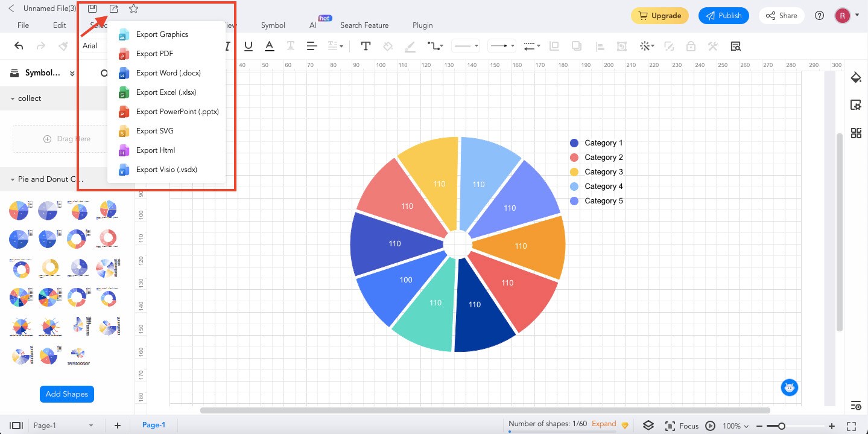Click the Category 3 yellow legend swatch
This screenshot has width=868, height=434.
pyautogui.click(x=574, y=172)
